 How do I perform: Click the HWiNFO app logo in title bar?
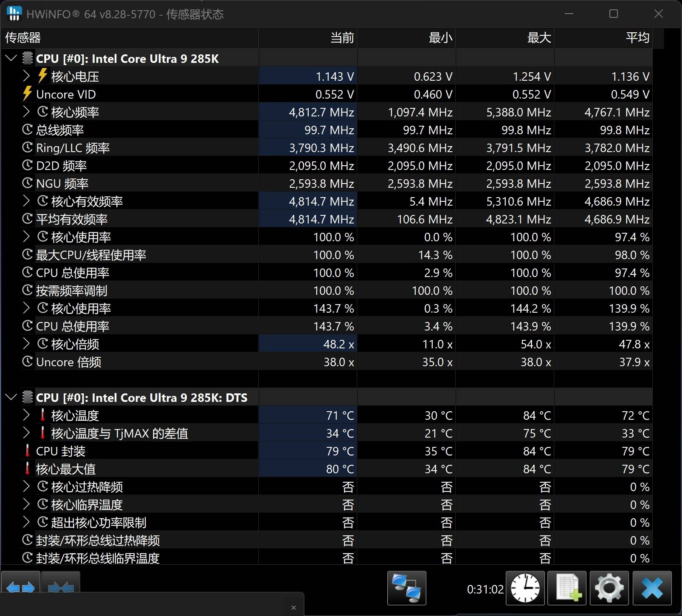point(14,14)
